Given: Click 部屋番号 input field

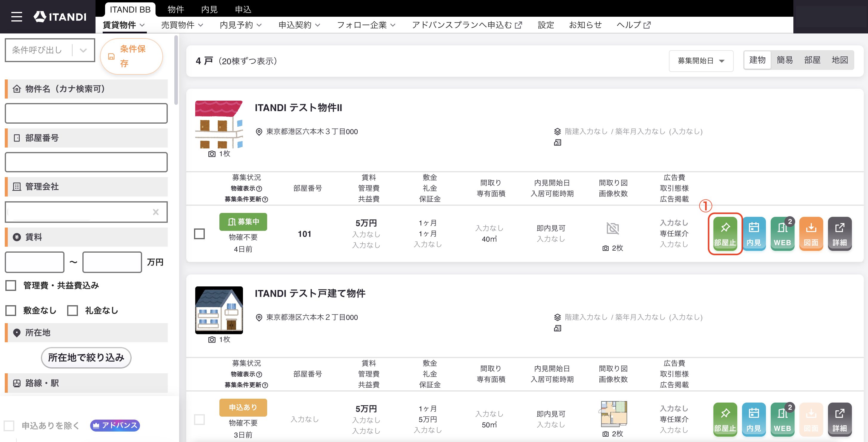Looking at the screenshot, I should tap(86, 162).
